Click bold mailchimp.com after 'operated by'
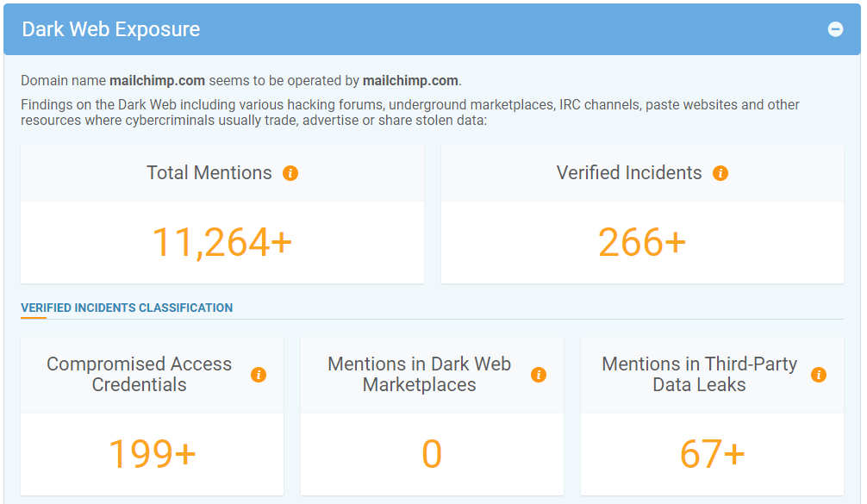867x504 pixels. click(410, 81)
